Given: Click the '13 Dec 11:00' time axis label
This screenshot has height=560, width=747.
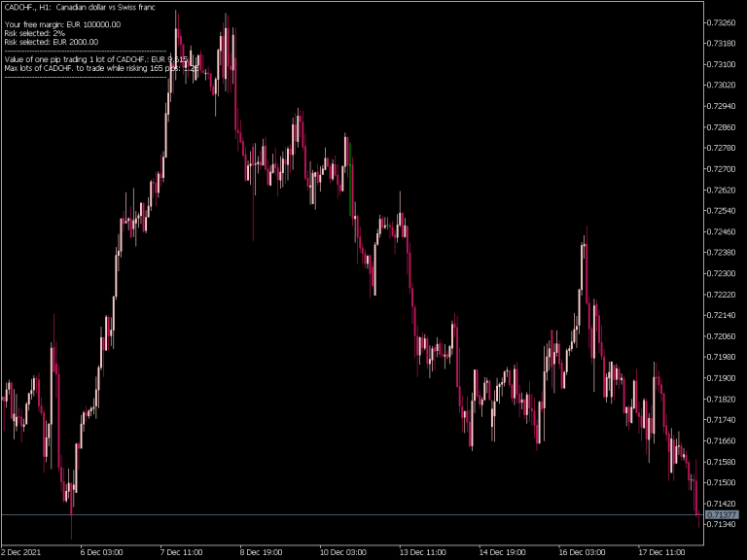Looking at the screenshot, I should click(422, 552).
